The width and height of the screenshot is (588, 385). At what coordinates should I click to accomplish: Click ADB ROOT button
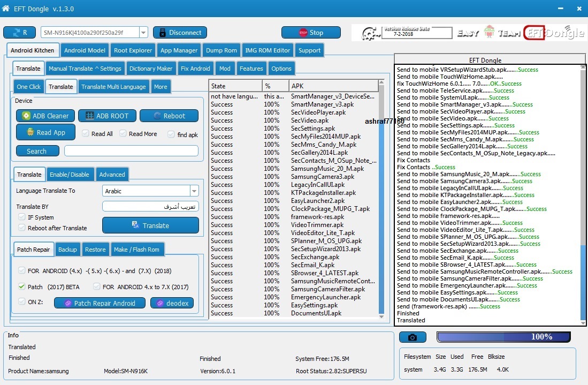(107, 116)
